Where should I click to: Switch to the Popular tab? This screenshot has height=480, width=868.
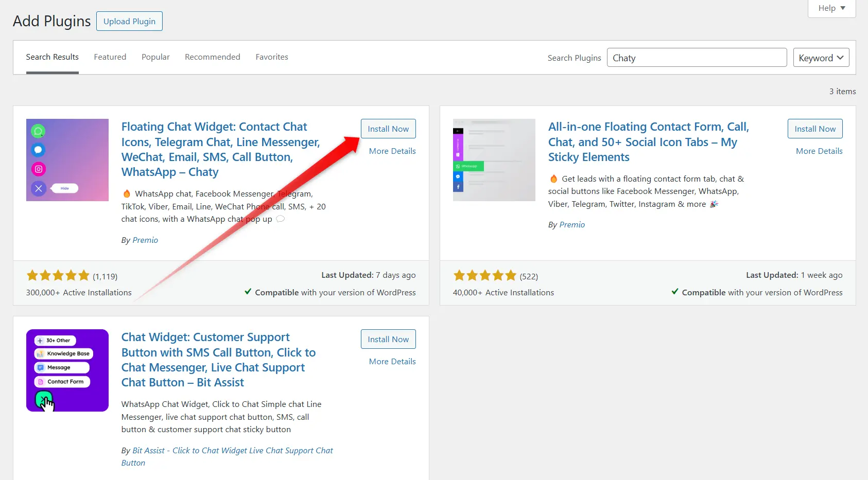click(x=155, y=57)
